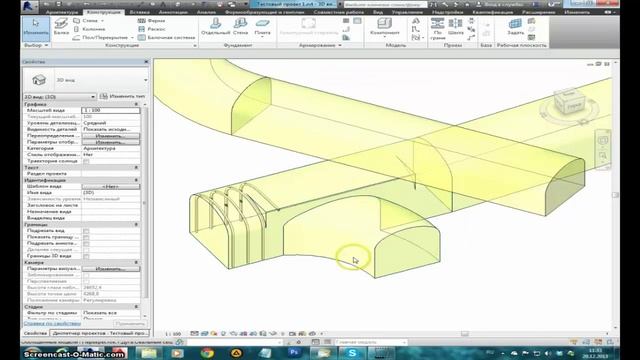Switch to Диспетчер проектов tab at panel bottom

coord(100,333)
